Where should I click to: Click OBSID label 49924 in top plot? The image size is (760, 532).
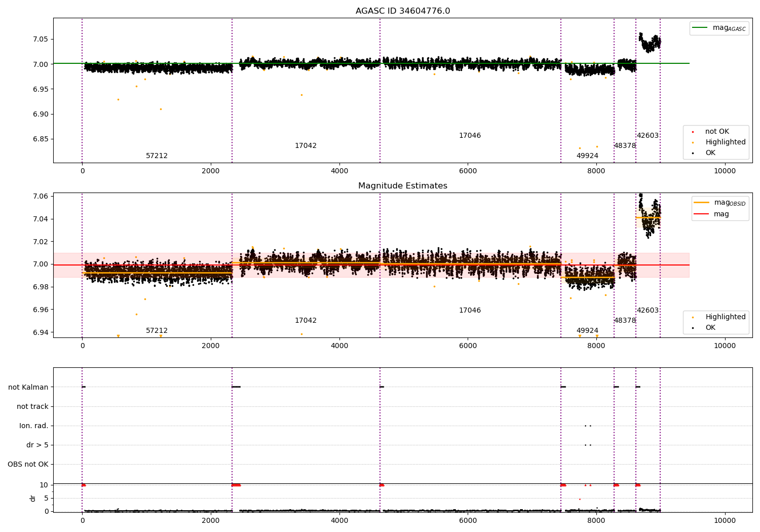click(587, 156)
